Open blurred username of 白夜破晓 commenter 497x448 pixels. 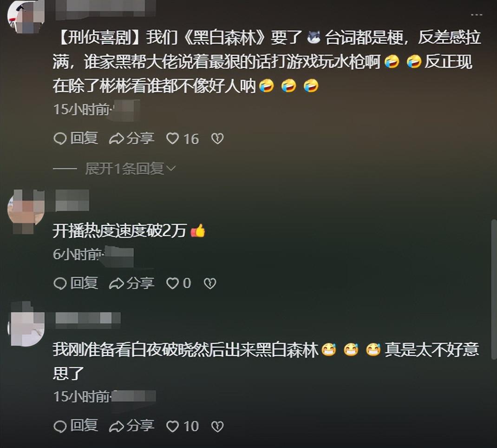pyautogui.click(x=88, y=318)
